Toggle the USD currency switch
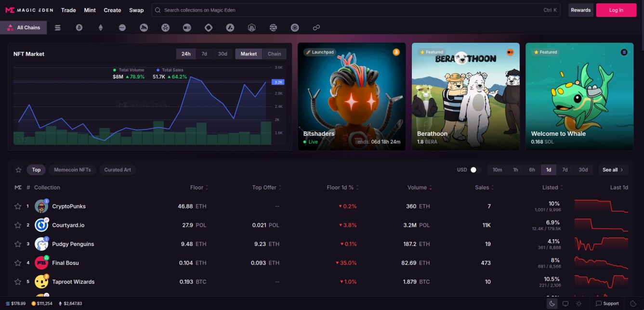The height and width of the screenshot is (310, 644). pos(475,170)
